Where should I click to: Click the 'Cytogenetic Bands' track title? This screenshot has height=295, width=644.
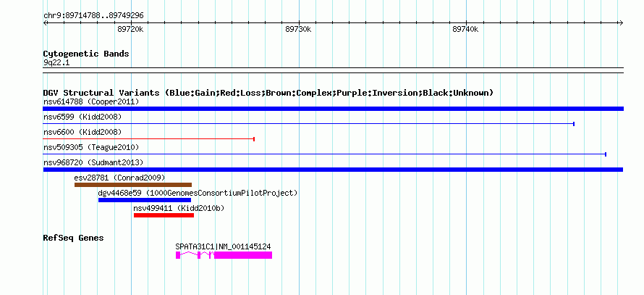[86, 54]
